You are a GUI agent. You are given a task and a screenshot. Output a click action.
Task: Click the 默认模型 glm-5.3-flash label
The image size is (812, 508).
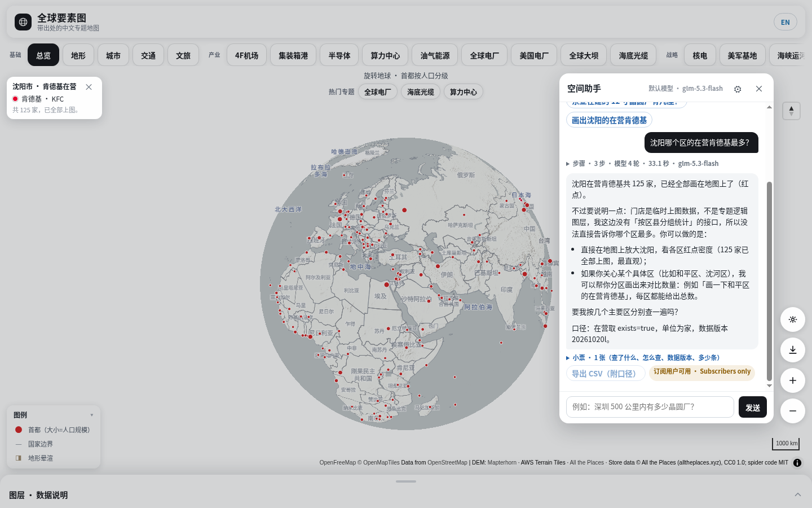686,89
